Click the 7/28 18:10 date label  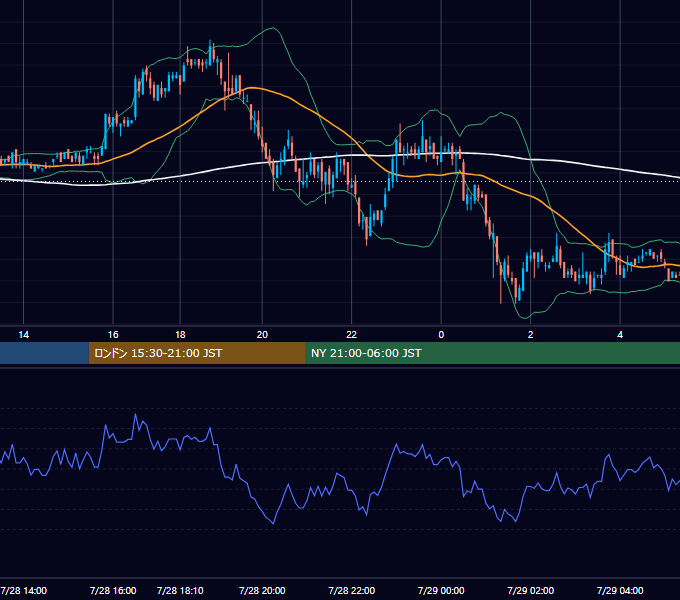coord(180,590)
